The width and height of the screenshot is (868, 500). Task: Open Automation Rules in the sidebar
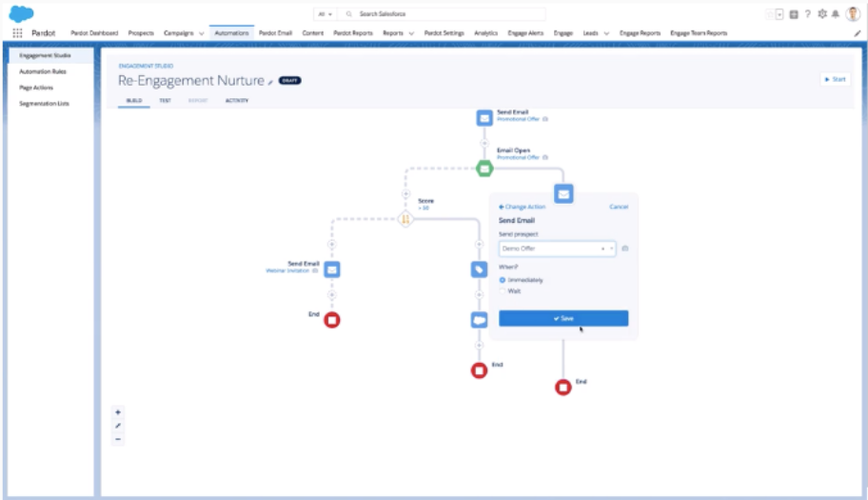point(43,71)
